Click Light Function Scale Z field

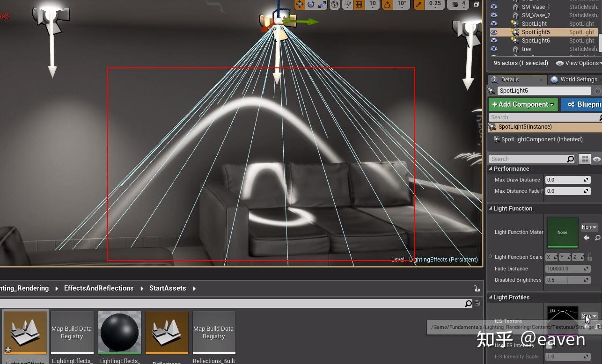point(578,257)
